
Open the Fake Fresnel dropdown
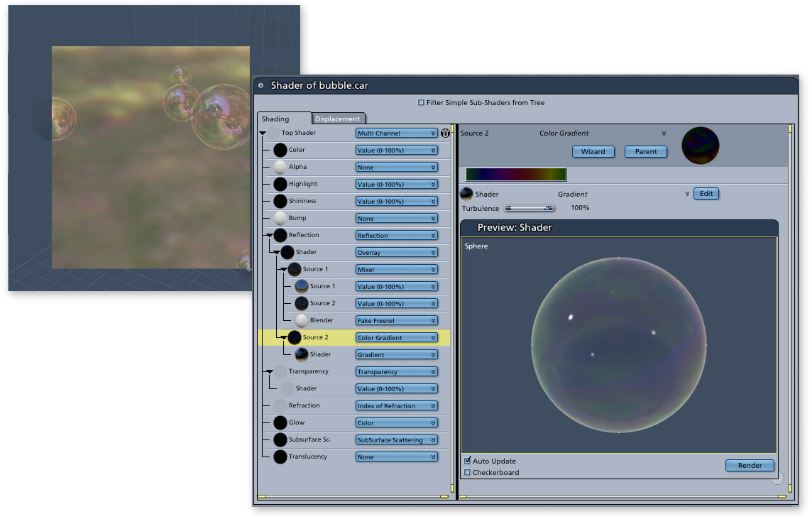396,320
